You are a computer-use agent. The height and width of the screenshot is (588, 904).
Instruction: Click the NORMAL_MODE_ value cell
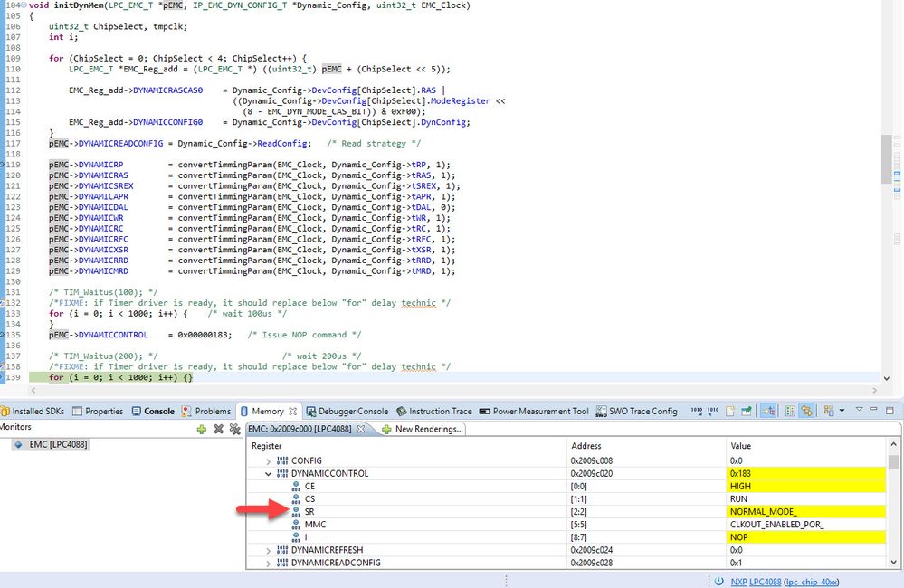pyautogui.click(x=806, y=511)
